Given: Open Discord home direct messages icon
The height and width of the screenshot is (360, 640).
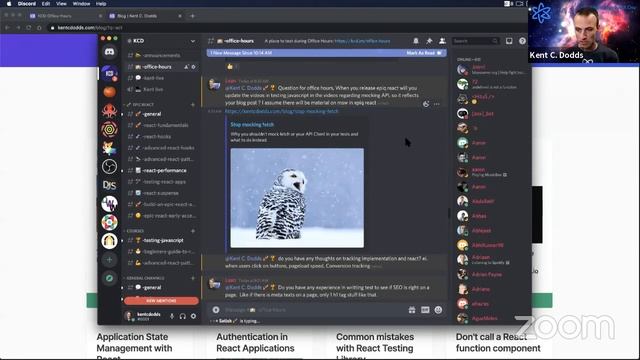Looking at the screenshot, I should [109, 52].
